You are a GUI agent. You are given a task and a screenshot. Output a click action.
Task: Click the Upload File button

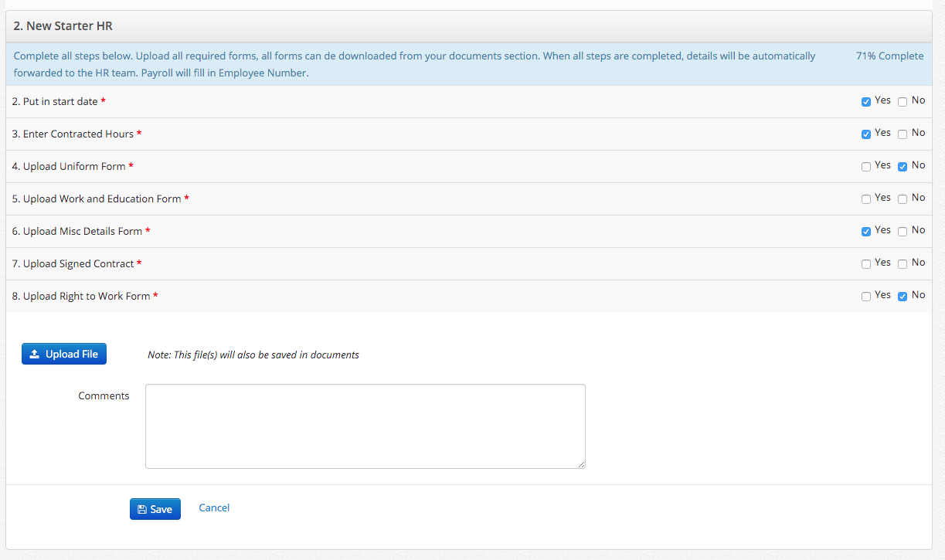(64, 354)
